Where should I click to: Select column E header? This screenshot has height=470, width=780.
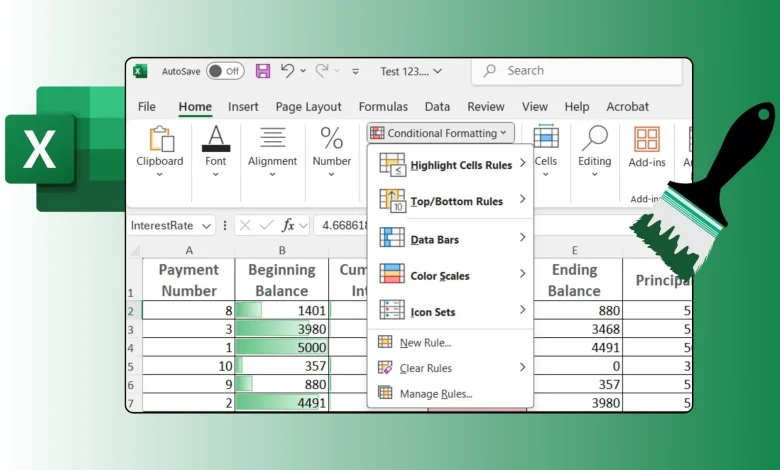pyautogui.click(x=575, y=251)
